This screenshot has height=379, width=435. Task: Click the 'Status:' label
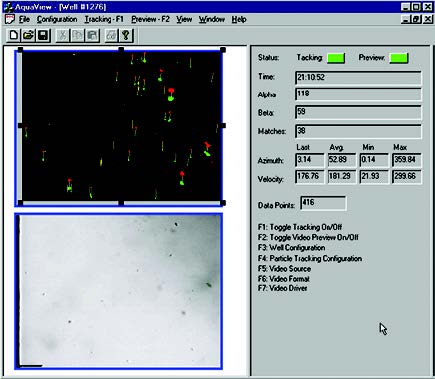(x=268, y=58)
